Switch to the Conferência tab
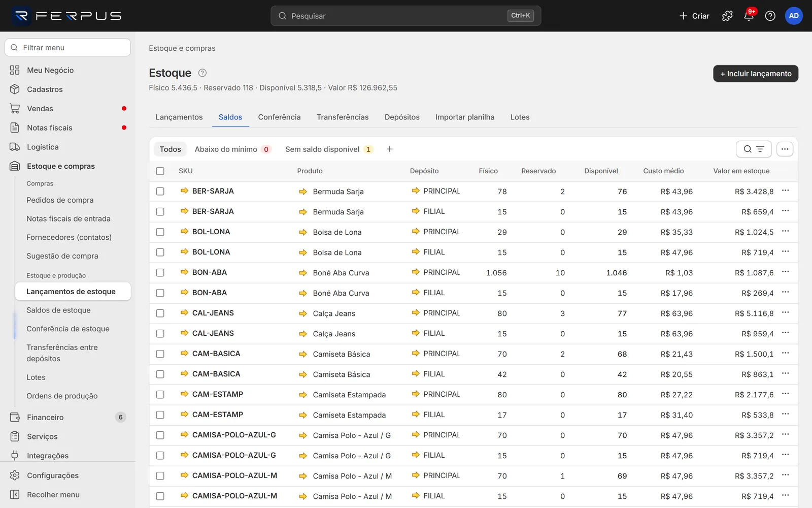The height and width of the screenshot is (508, 812). click(279, 117)
